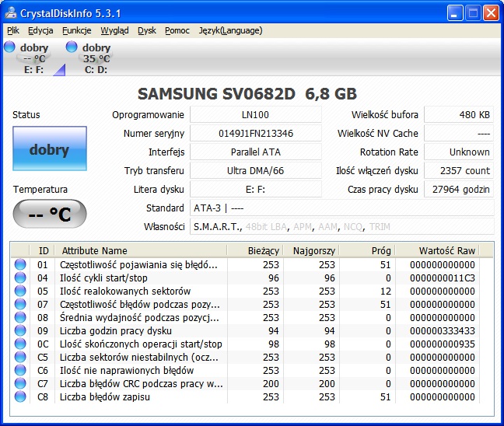Click status orb for attribute C7
Image resolution: width=504 pixels, height=426 pixels.
pyautogui.click(x=20, y=383)
